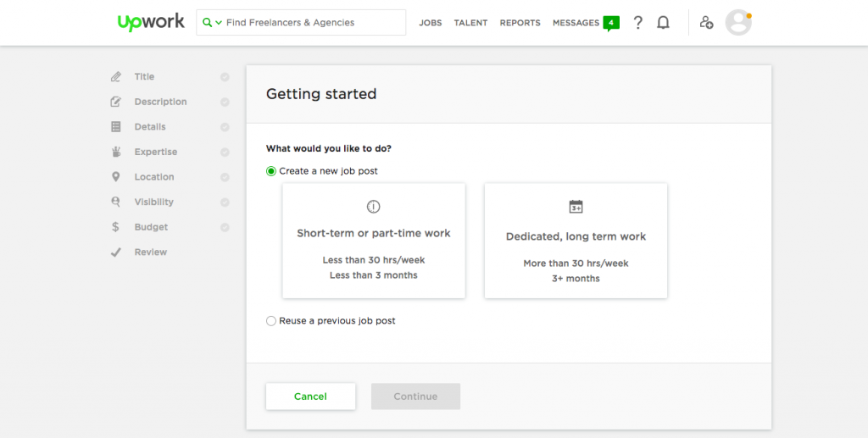868x438 pixels.
Task: Click the Cancel button
Action: (x=310, y=396)
